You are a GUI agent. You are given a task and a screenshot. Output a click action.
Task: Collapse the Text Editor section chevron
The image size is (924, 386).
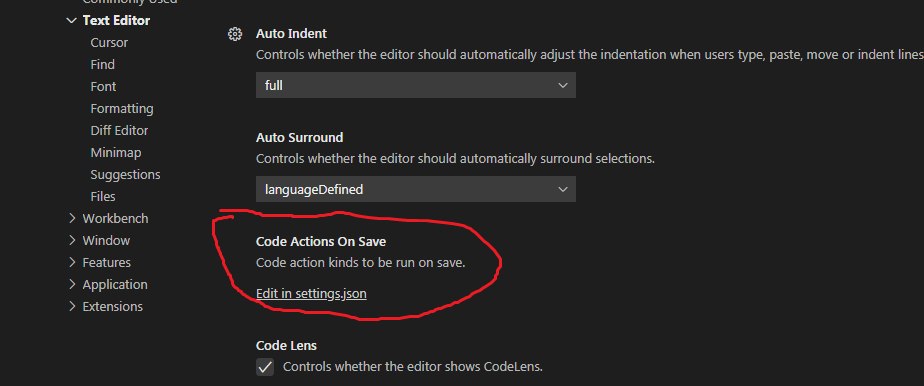72,20
